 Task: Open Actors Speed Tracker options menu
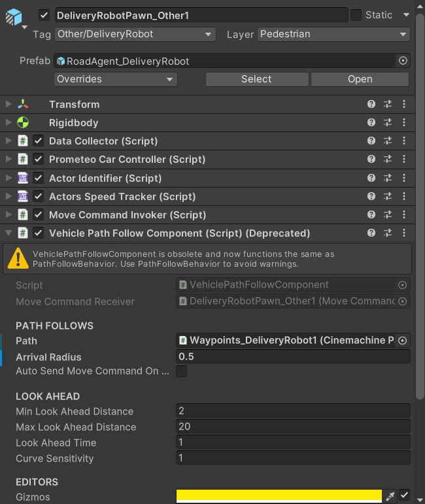pyautogui.click(x=404, y=196)
